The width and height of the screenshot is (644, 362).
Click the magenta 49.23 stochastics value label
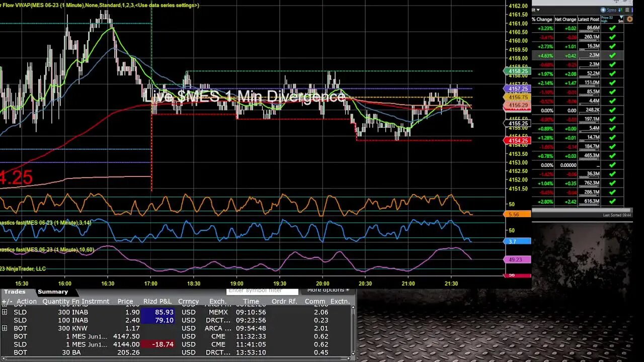517,259
